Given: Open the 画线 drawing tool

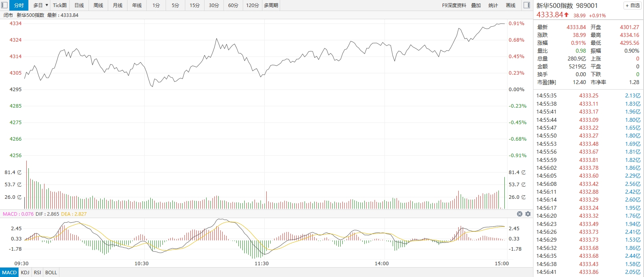Looking at the screenshot, I should [511, 5].
